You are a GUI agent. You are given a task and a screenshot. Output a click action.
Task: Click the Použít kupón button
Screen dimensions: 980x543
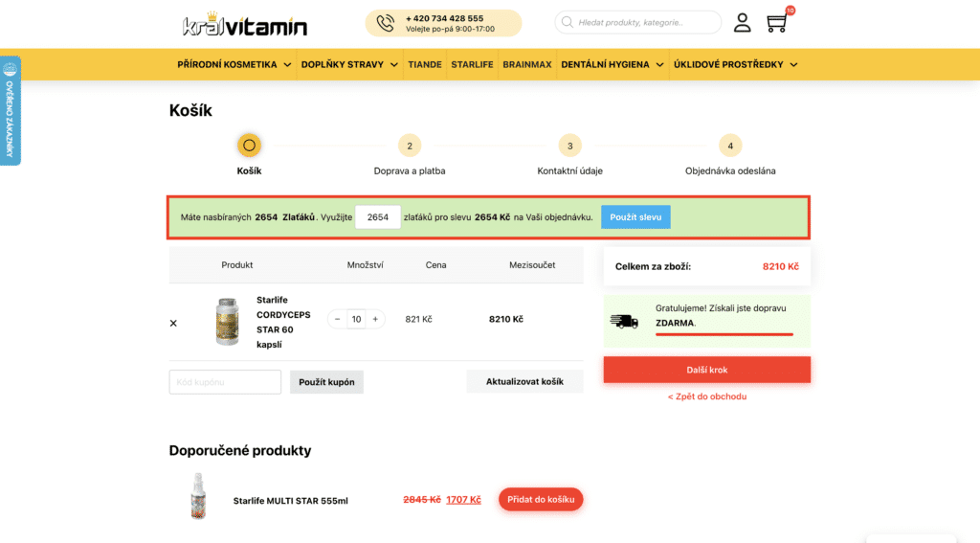click(326, 381)
